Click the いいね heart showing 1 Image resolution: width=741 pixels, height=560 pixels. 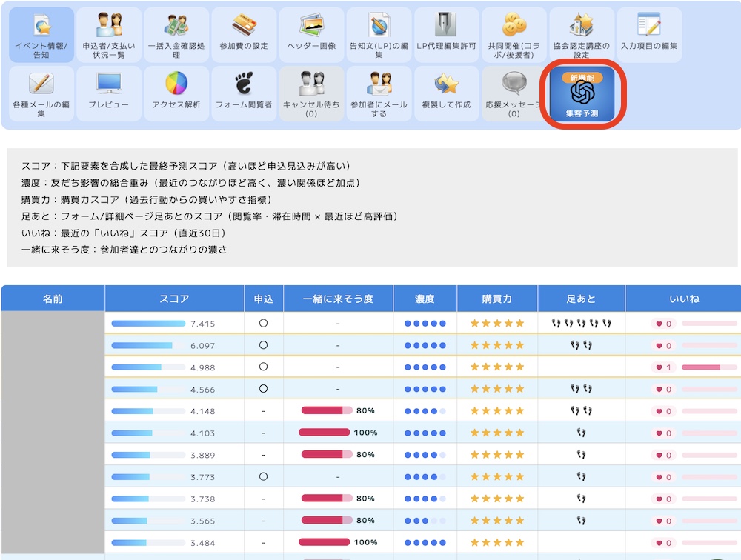(664, 367)
